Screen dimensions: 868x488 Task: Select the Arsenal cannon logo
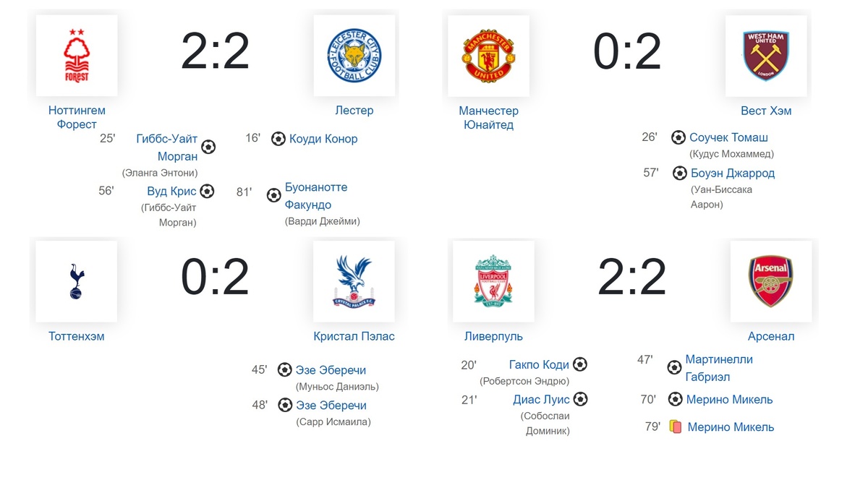771,281
